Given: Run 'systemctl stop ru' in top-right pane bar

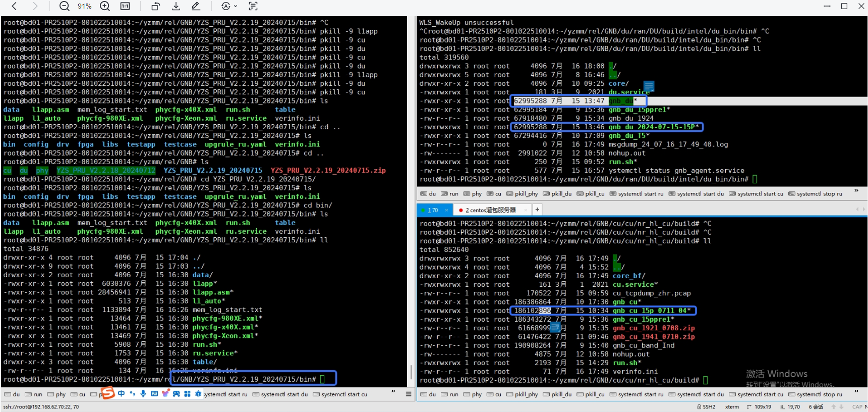Looking at the screenshot, I should point(816,193).
